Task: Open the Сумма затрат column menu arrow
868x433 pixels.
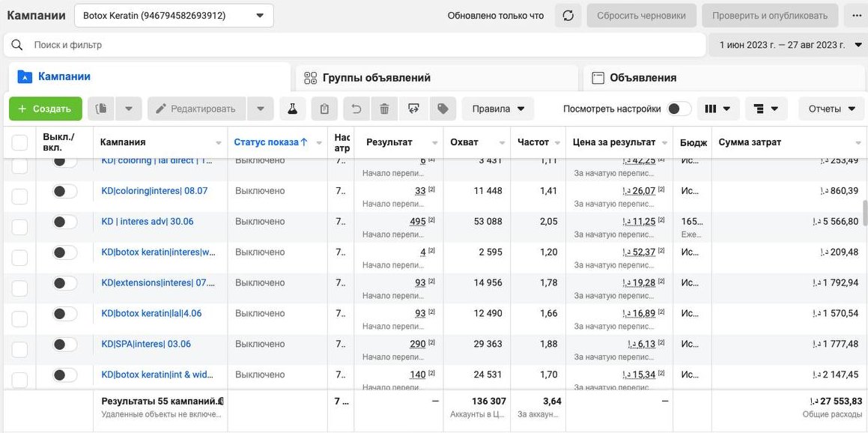Action: (x=858, y=143)
